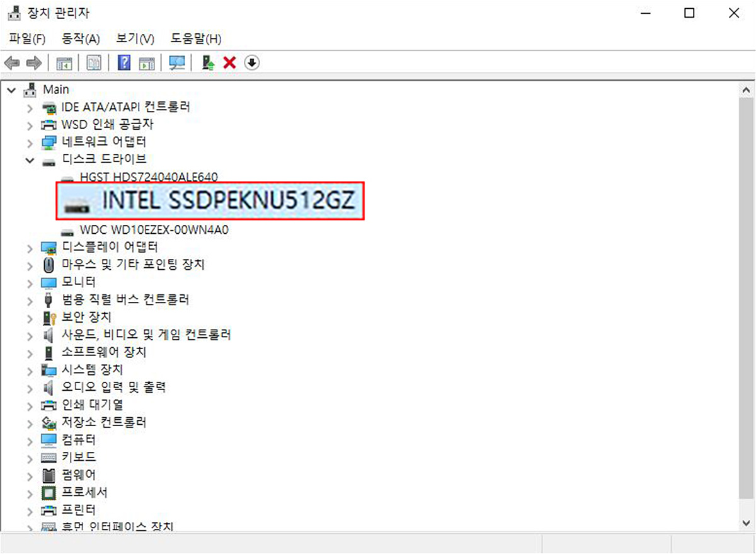
Task: Click the 소프트웨어 장치 icon
Action: tap(49, 352)
